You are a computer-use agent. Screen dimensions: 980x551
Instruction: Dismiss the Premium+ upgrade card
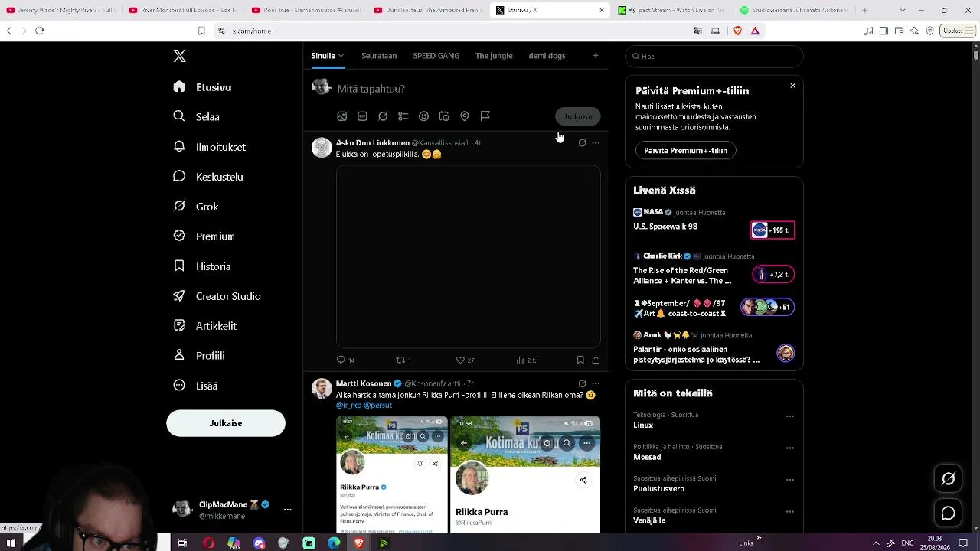(x=792, y=86)
